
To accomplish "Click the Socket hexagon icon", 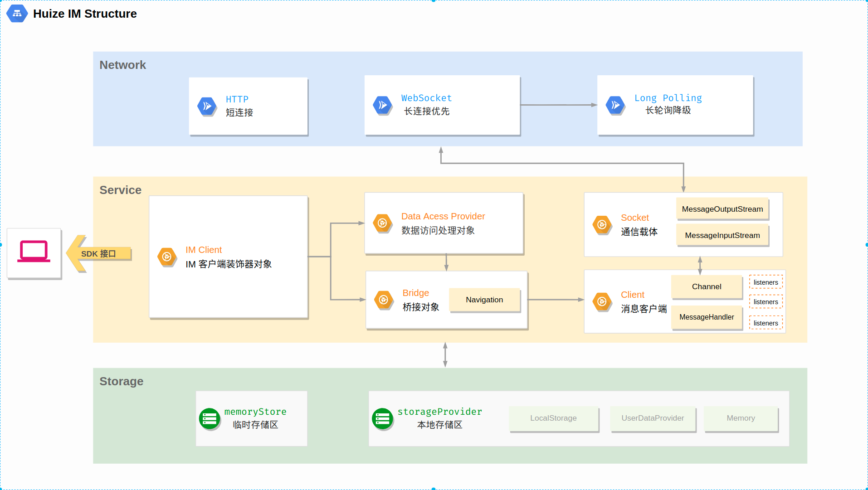I will (x=602, y=224).
